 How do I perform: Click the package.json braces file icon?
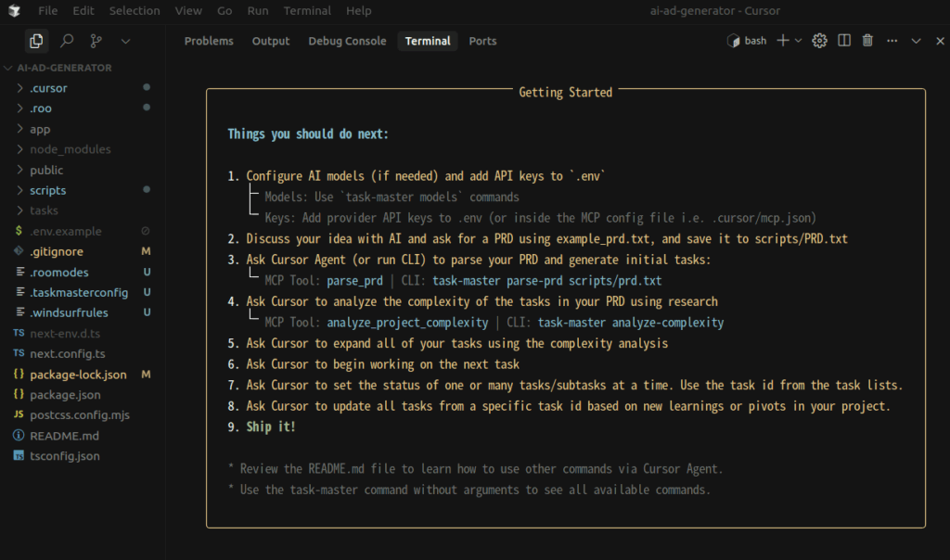point(19,394)
